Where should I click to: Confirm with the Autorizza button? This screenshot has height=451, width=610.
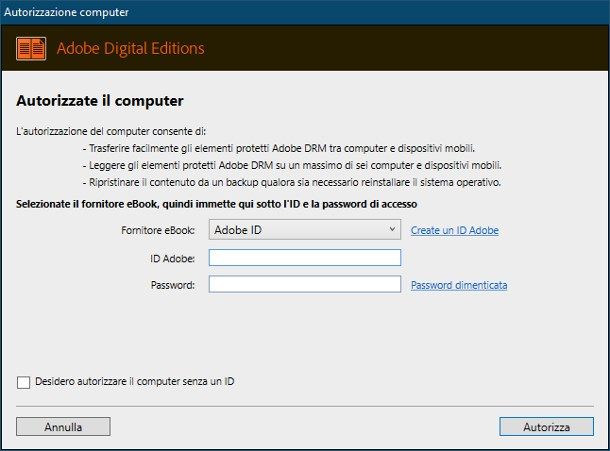(547, 426)
